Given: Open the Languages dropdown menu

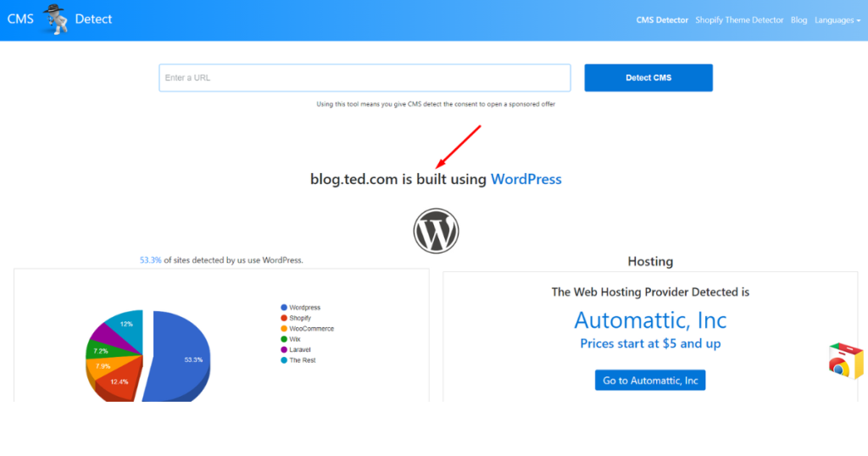Looking at the screenshot, I should (x=837, y=20).
